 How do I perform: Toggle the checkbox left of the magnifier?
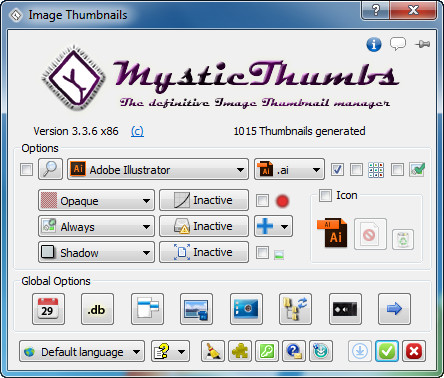click(26, 169)
